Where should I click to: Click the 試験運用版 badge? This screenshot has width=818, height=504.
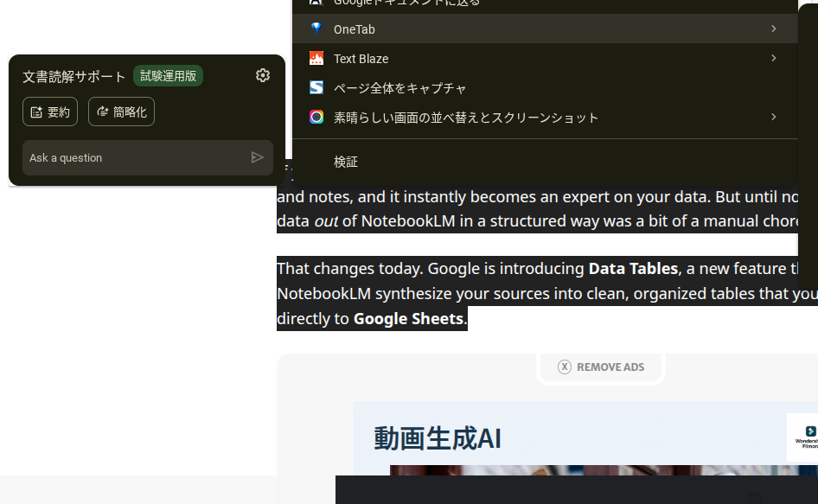point(168,76)
